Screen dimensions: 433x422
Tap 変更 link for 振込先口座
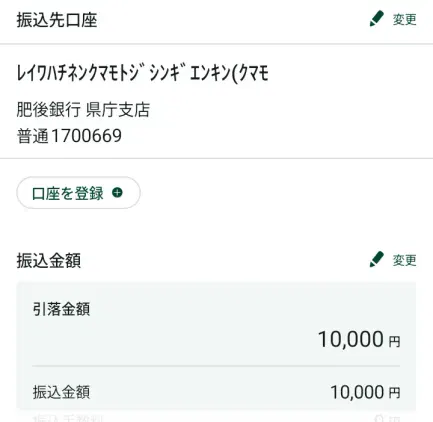[x=404, y=20]
